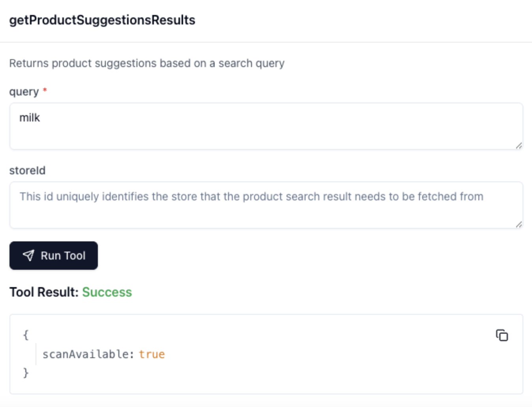Viewport: 532px width, 407px height.
Task: Click the green Success status text
Action: coord(107,292)
